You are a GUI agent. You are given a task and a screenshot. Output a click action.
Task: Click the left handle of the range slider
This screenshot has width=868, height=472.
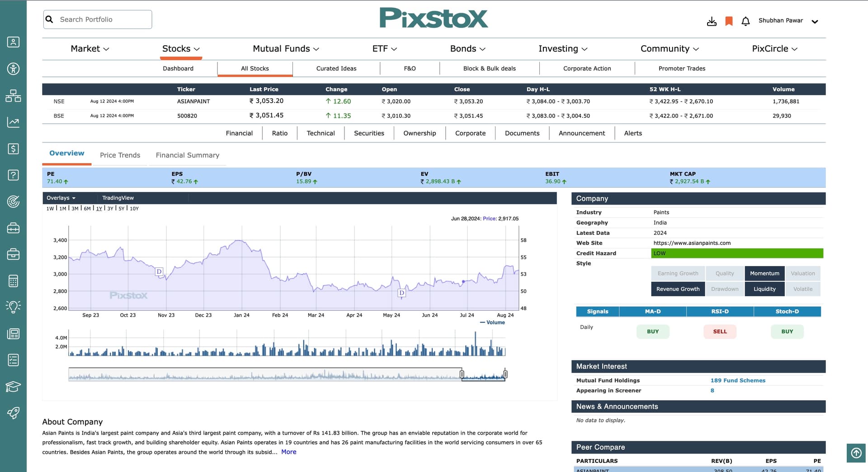(462, 374)
